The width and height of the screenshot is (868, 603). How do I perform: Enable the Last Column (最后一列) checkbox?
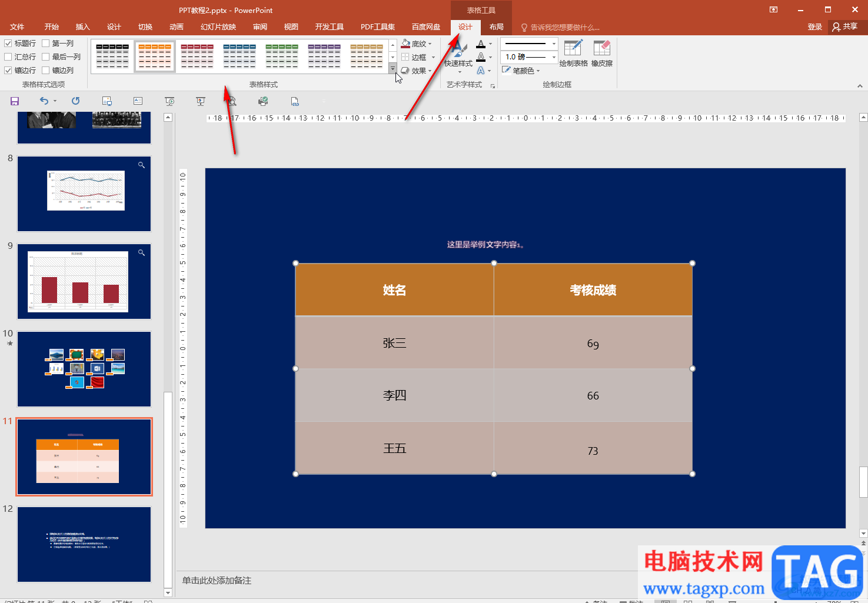pyautogui.click(x=46, y=57)
